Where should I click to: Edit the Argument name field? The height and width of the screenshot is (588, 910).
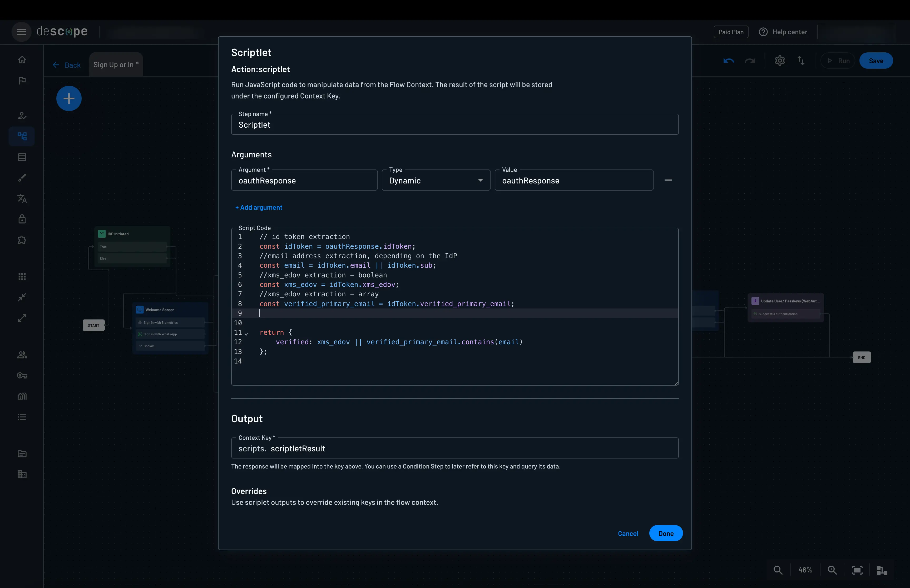pos(304,180)
